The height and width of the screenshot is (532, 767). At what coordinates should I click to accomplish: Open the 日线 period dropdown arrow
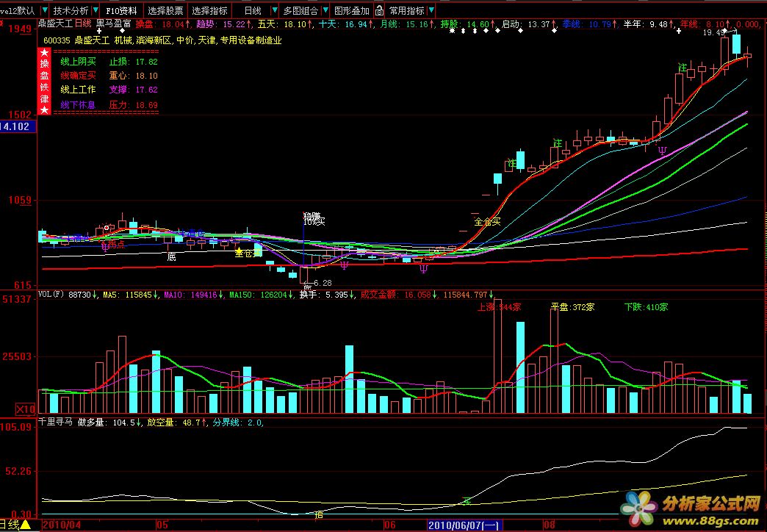[x=275, y=10]
